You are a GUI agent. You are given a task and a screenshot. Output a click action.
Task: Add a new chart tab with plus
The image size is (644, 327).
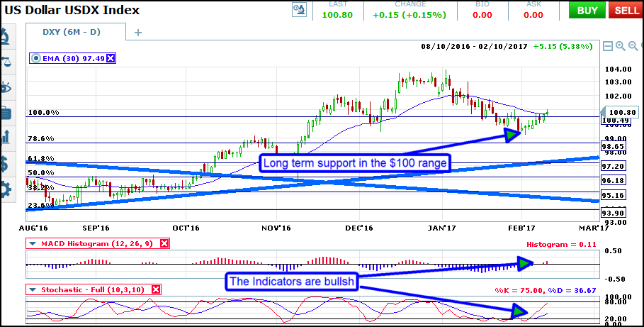[x=138, y=33]
